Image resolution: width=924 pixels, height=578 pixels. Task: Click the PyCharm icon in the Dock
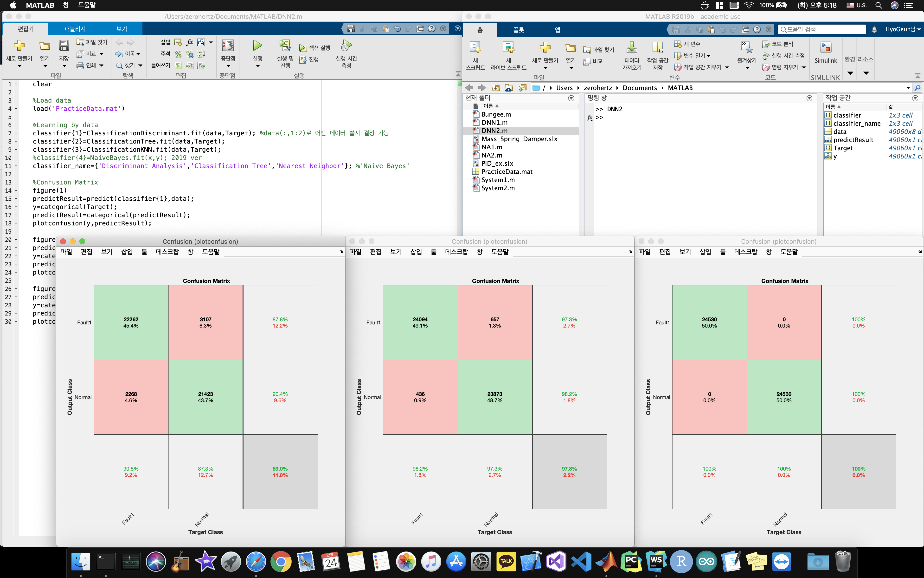pos(631,562)
